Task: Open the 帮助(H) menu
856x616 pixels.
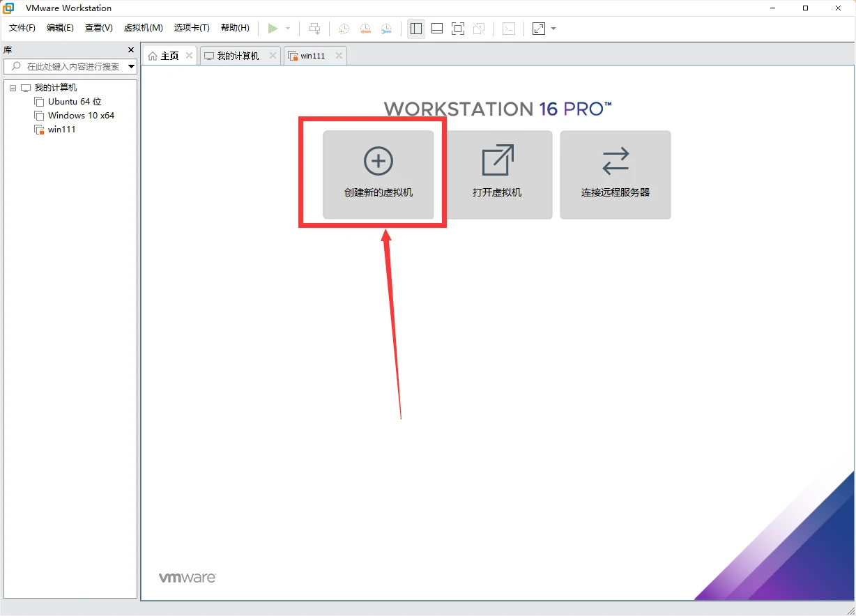Action: tap(235, 28)
